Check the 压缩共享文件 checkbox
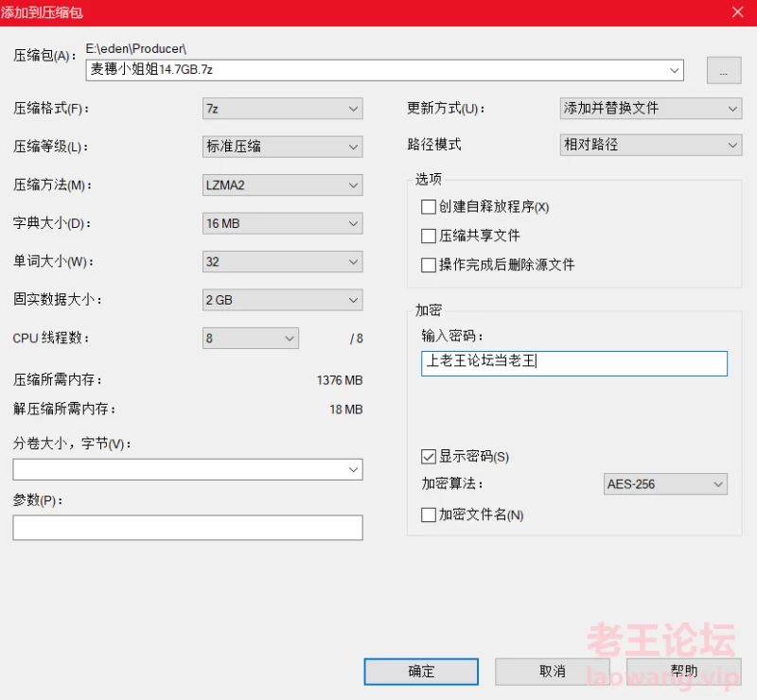Viewport: 757px width, 700px height. pos(428,236)
